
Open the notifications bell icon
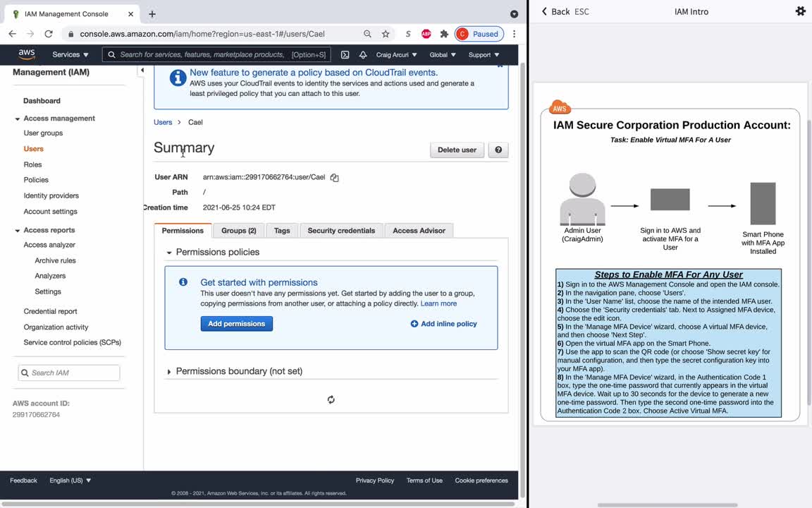(x=363, y=54)
